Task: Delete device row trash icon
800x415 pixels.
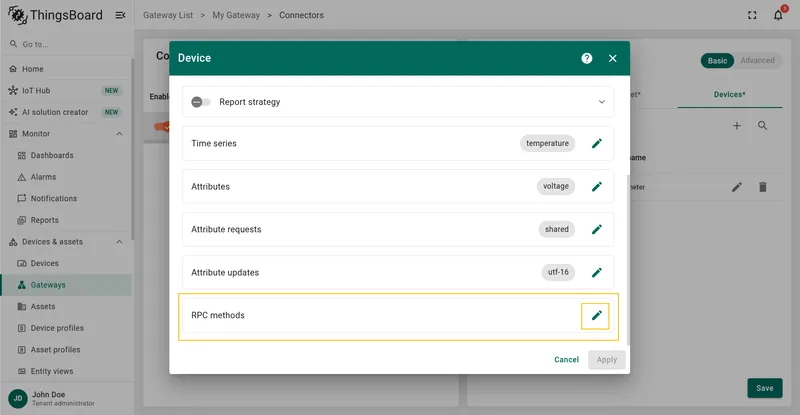Action: click(x=763, y=187)
